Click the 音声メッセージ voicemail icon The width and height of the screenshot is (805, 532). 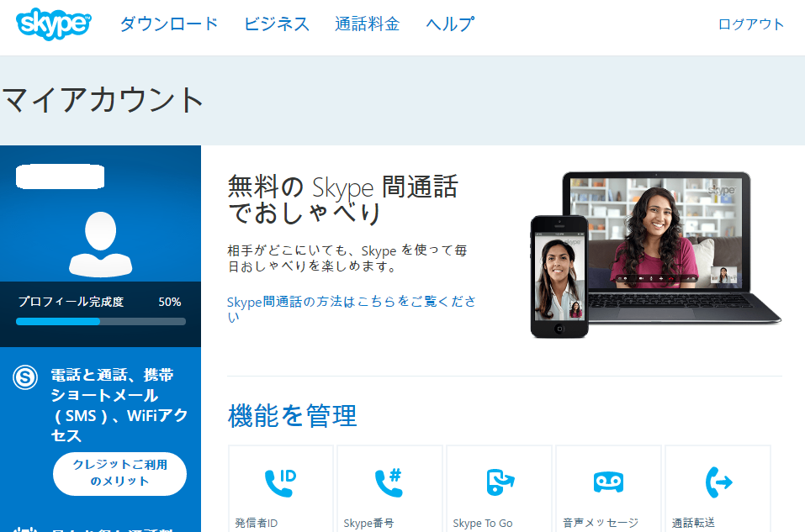608,482
